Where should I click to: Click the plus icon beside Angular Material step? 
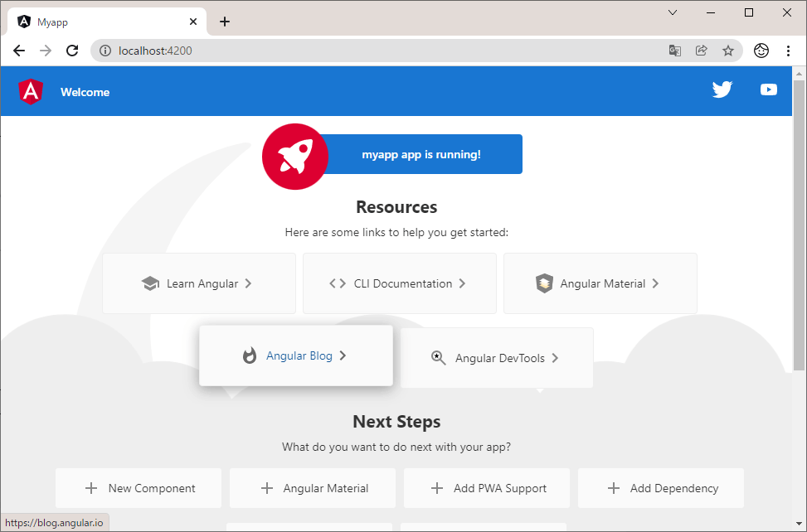coord(266,488)
